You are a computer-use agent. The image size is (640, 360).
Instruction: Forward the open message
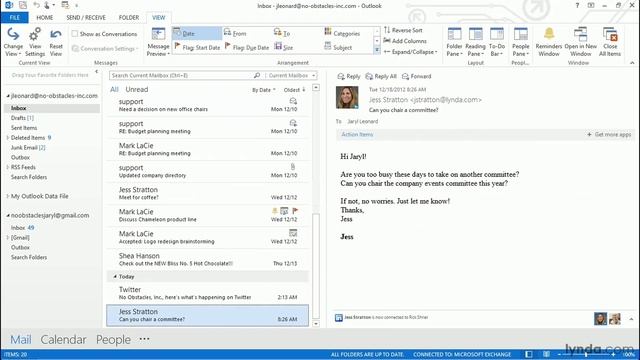[x=416, y=76]
